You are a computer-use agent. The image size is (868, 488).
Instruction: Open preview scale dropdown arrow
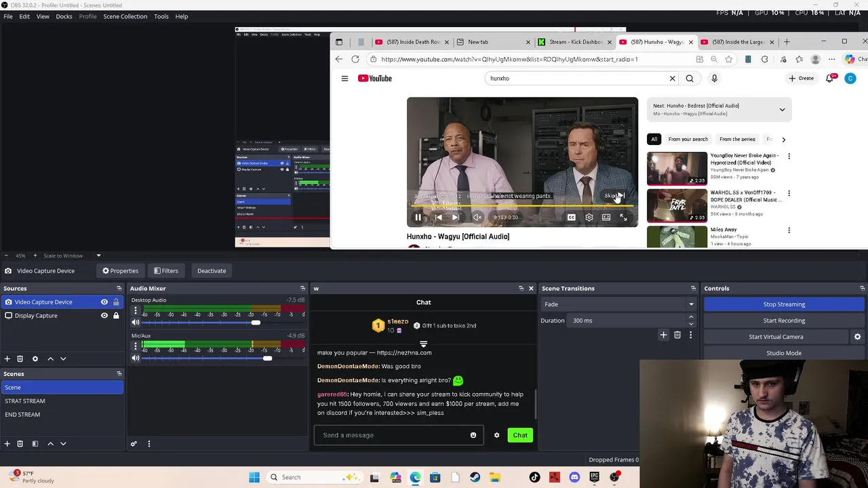coord(98,256)
